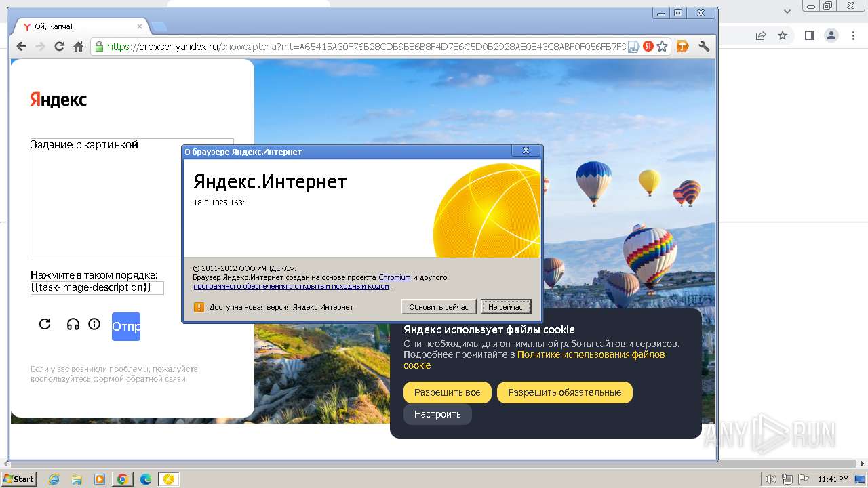Open File Explorer folder icon on taskbar

77,479
